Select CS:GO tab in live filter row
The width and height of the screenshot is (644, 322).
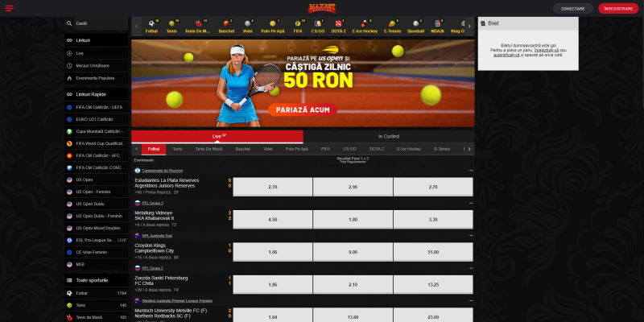coord(350,149)
